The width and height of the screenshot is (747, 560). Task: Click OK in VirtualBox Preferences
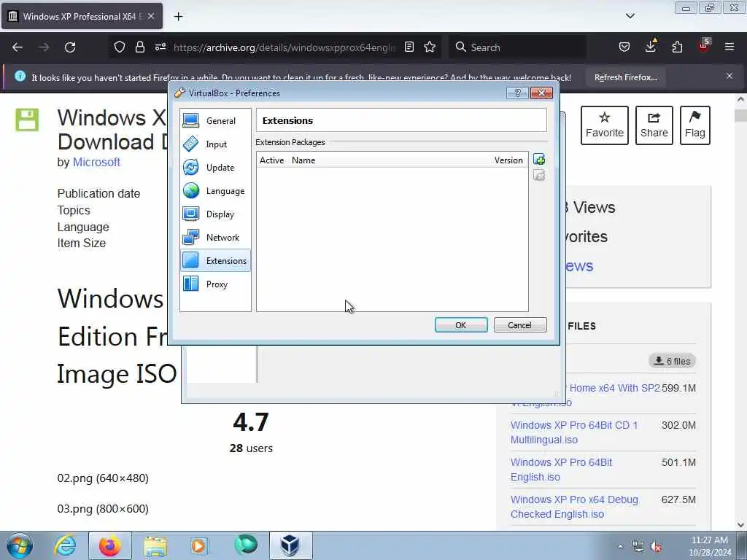(x=461, y=325)
